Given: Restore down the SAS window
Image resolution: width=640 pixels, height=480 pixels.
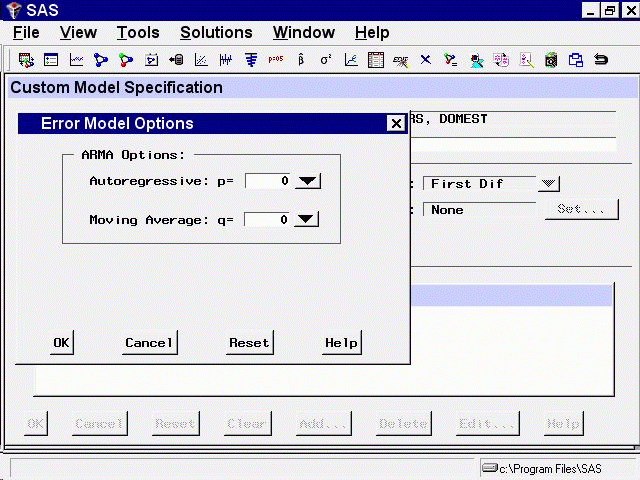Looking at the screenshot, I should point(610,10).
